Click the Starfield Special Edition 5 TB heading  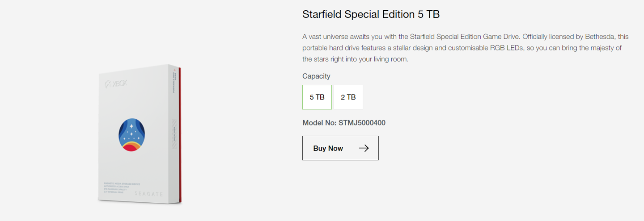(371, 14)
